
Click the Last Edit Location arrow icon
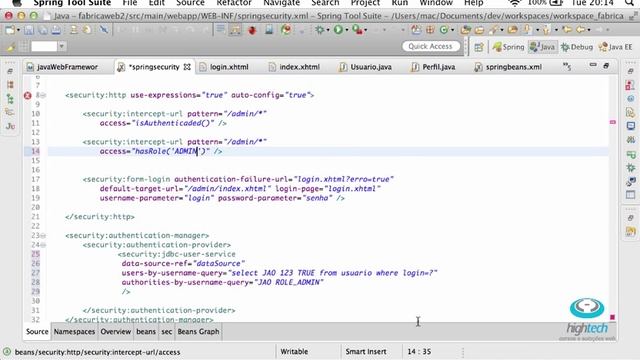click(567, 30)
